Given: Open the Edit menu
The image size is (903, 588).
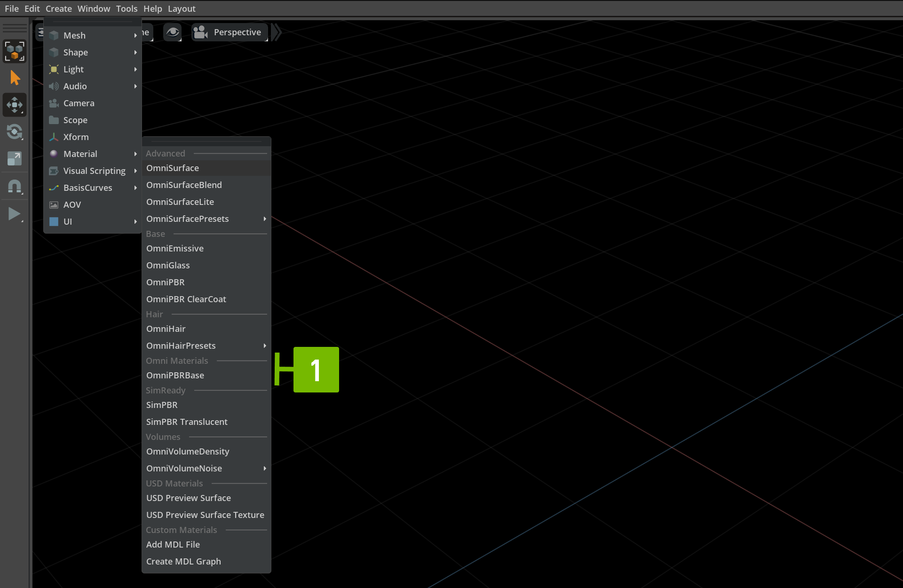Looking at the screenshot, I should [x=32, y=8].
